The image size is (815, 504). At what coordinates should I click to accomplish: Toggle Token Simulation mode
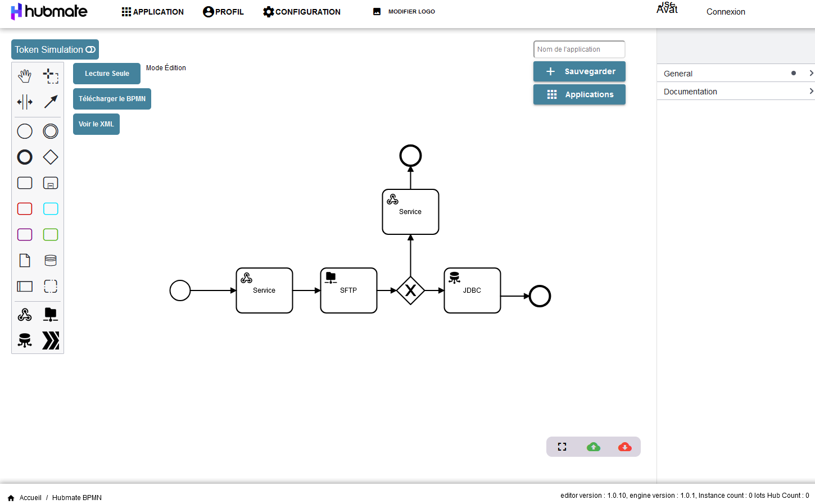pyautogui.click(x=55, y=49)
